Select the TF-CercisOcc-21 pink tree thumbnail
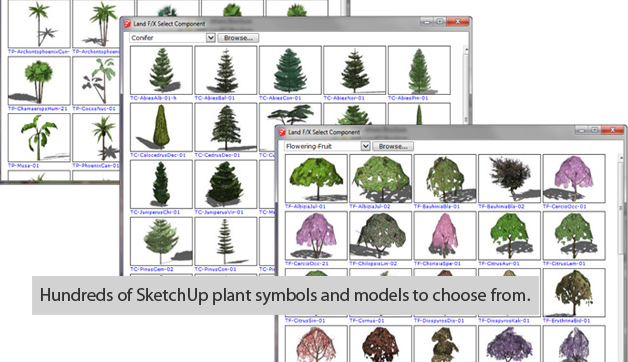 [316, 236]
